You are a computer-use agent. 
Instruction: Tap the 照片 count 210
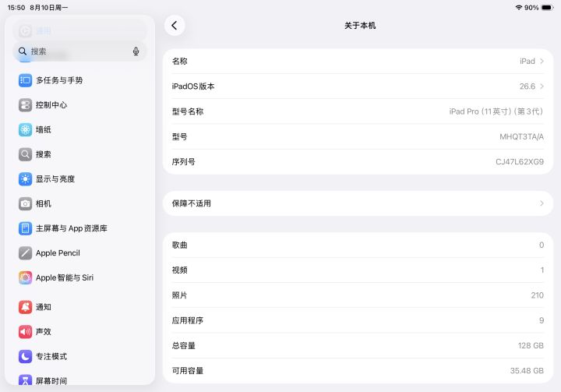click(538, 295)
